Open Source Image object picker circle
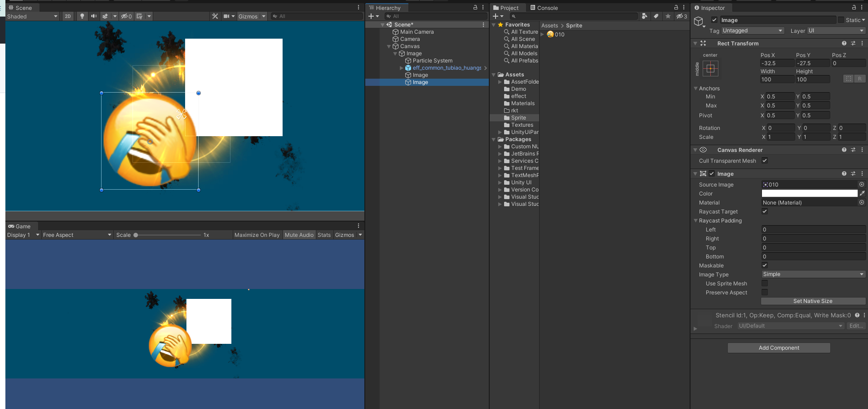The image size is (868, 409). click(862, 184)
